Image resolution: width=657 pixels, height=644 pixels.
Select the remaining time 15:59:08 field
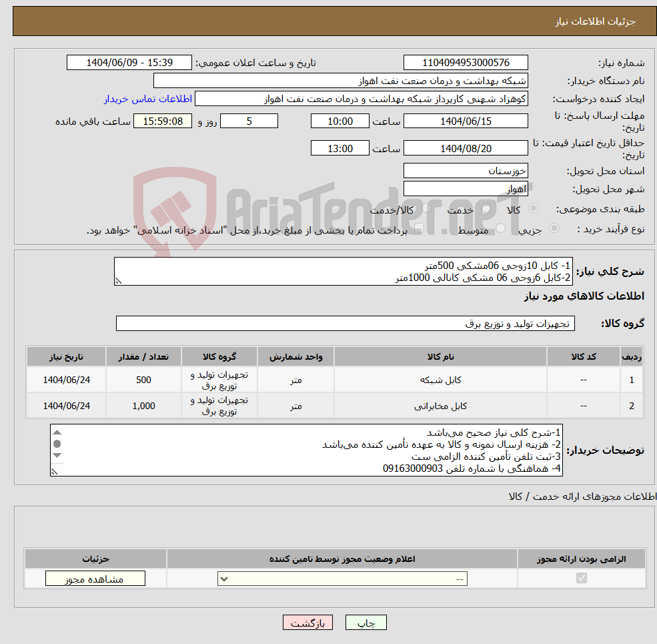click(163, 121)
